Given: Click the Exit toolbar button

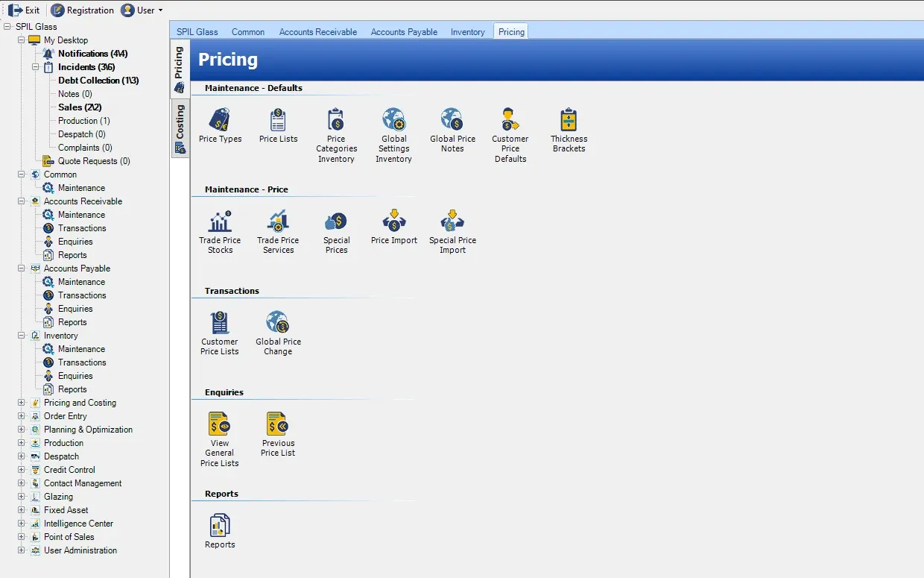Looking at the screenshot, I should [x=24, y=10].
